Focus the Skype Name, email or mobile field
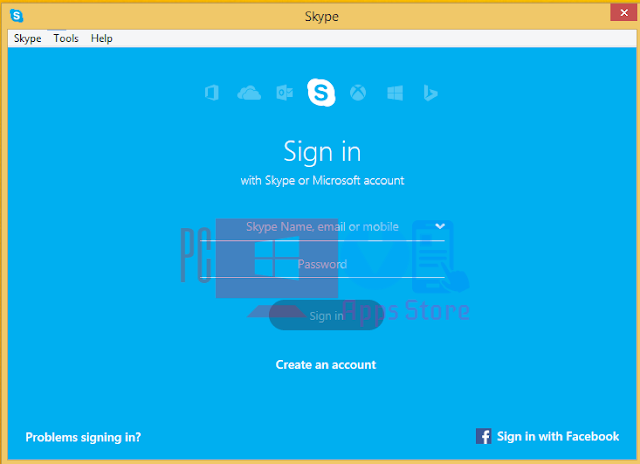640x464 pixels. pos(322,227)
